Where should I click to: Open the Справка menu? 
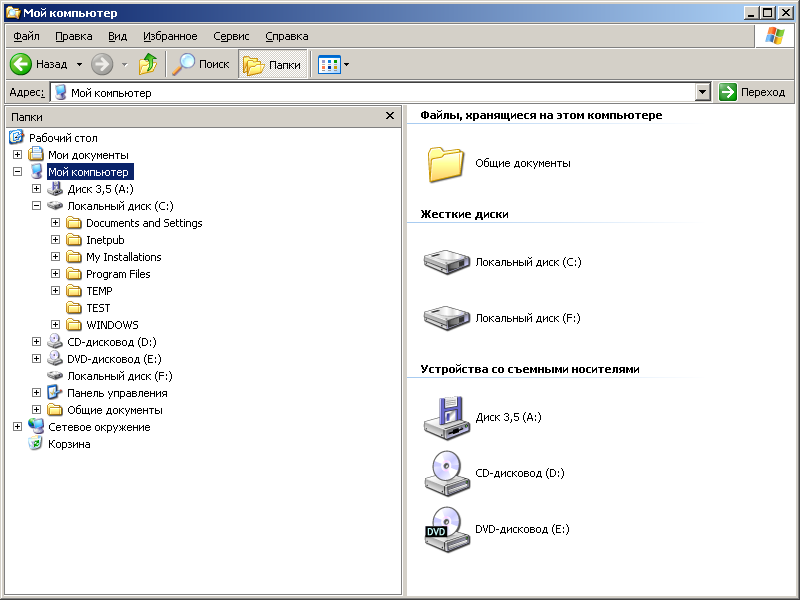pos(287,36)
